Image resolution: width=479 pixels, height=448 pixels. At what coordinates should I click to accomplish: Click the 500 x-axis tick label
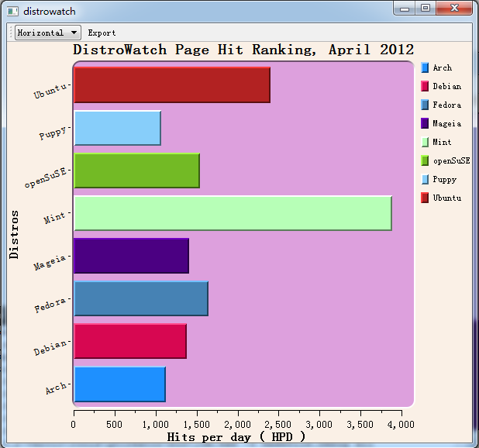coord(114,425)
